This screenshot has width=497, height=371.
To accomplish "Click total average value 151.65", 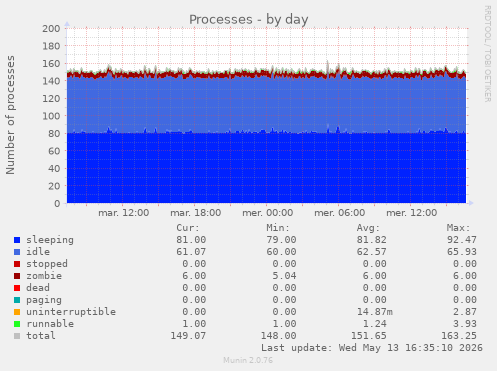I will (x=369, y=336).
